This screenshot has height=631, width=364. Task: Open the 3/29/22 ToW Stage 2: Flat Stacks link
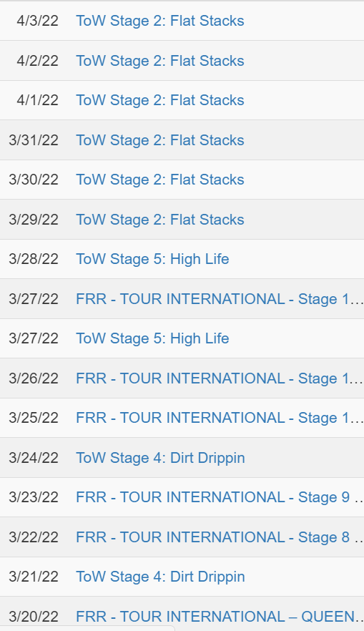pos(160,220)
